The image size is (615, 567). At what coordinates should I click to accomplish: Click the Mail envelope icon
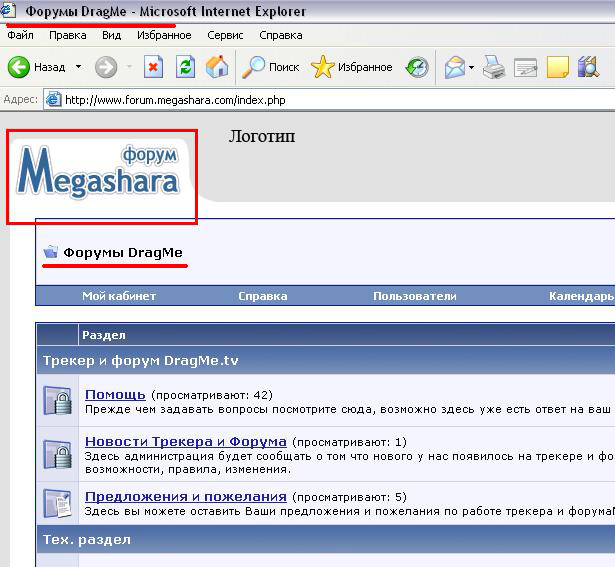click(454, 67)
